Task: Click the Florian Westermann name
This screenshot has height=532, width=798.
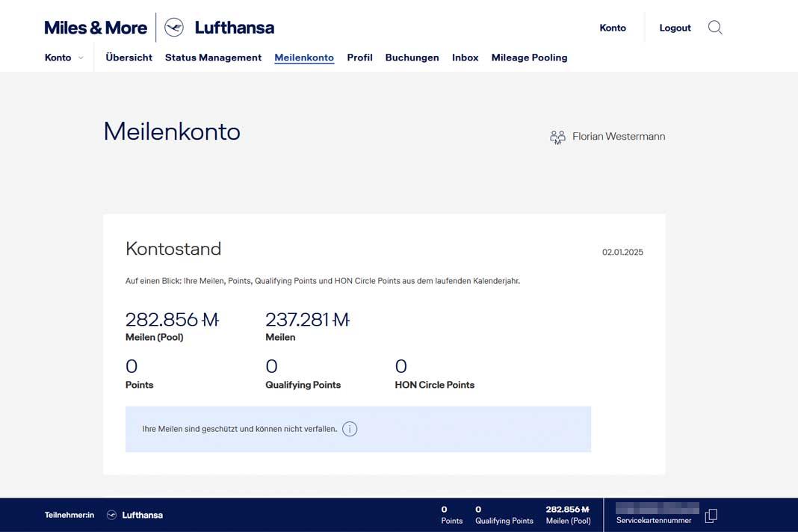Action: tap(619, 137)
